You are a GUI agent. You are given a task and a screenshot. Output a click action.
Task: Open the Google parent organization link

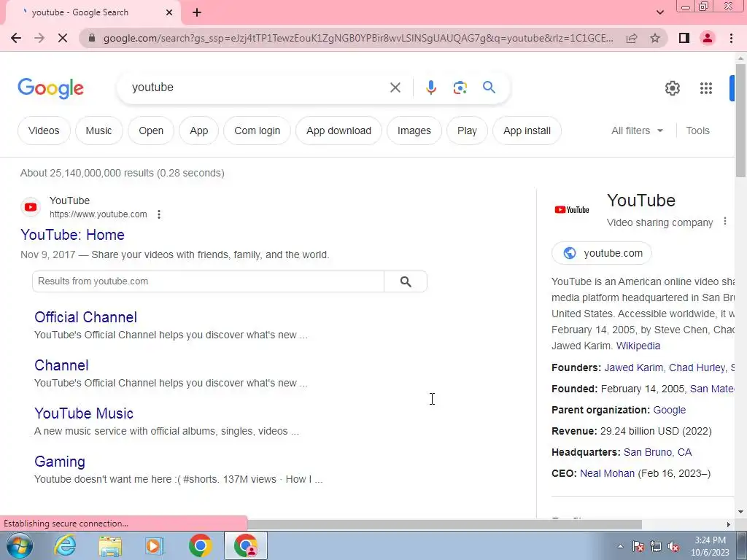pos(670,410)
